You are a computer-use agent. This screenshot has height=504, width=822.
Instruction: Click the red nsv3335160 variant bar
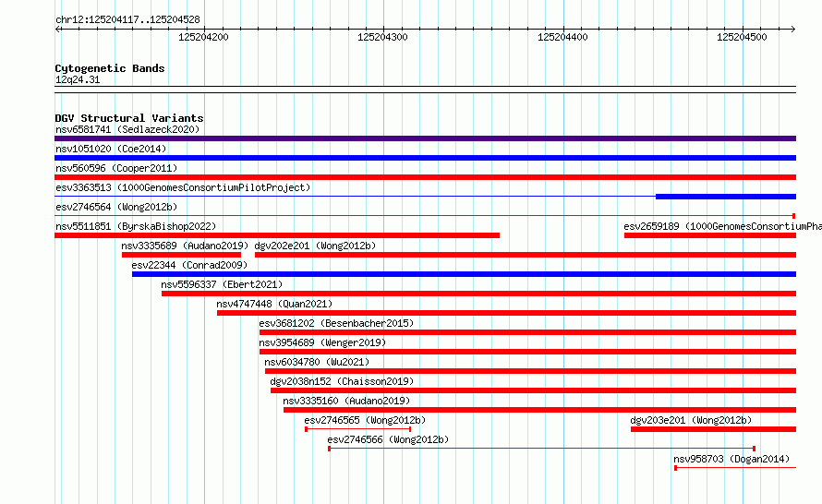tap(540, 410)
